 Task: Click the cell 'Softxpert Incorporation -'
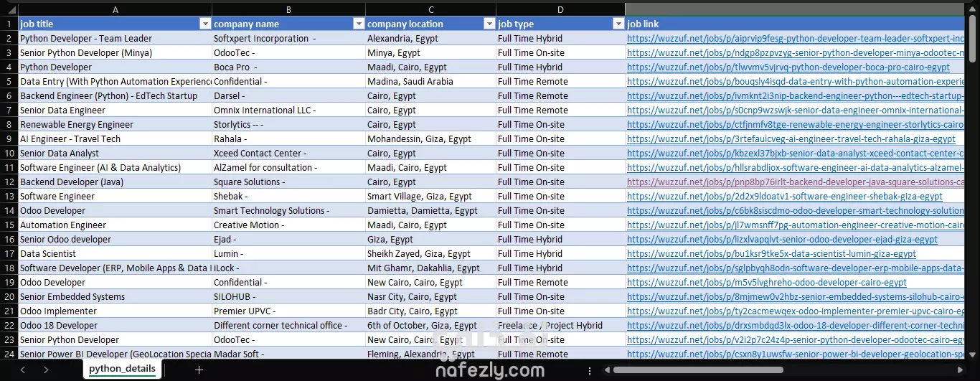[x=288, y=38]
